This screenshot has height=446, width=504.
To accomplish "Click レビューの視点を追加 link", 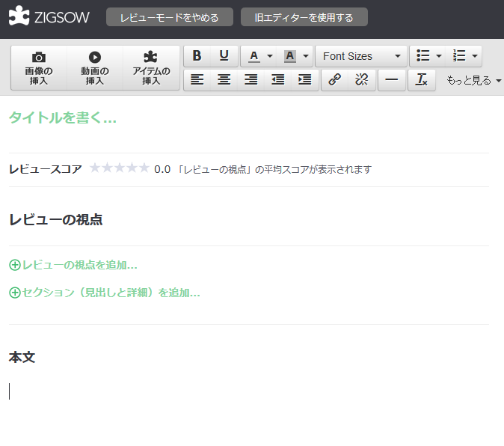I will click(x=73, y=265).
